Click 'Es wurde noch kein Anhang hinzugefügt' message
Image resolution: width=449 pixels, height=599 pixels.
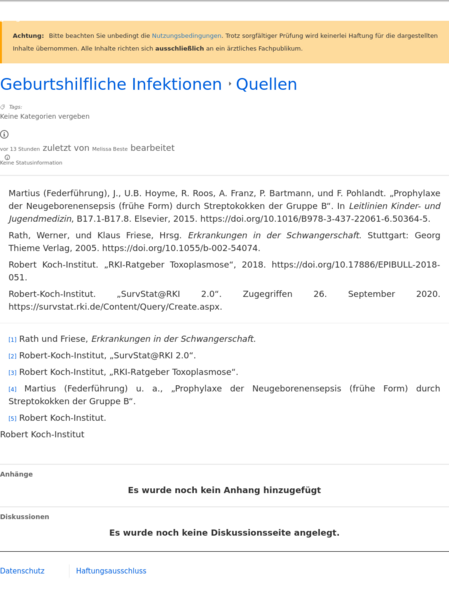(x=224, y=490)
